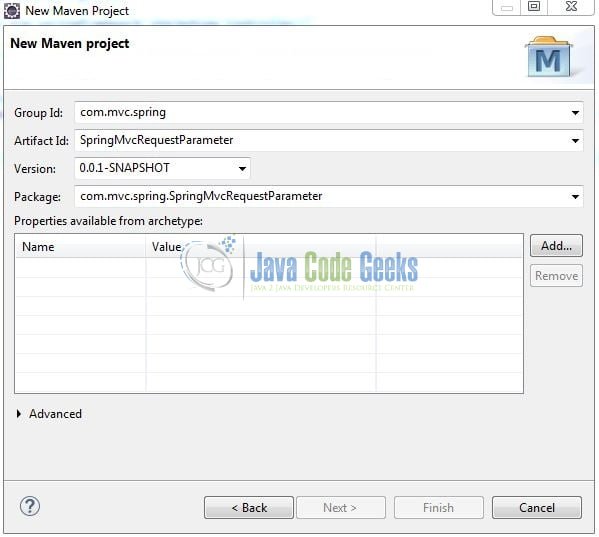The image size is (599, 537).
Task: Open the Artifact Id dropdown arrow
Action: pos(575,141)
